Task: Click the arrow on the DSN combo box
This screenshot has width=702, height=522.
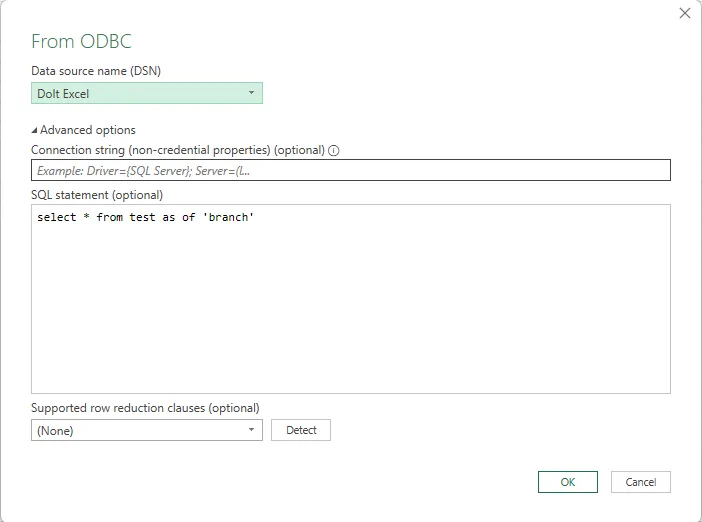Action: point(251,94)
